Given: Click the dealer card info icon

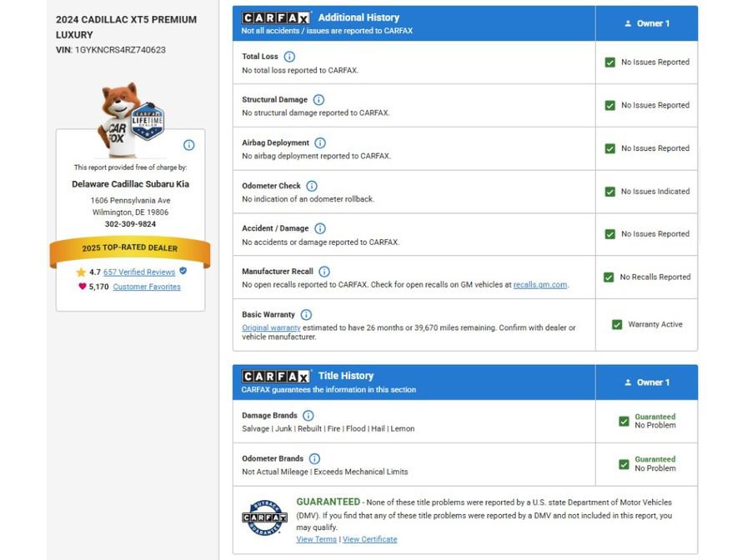Looking at the screenshot, I should tap(189, 145).
